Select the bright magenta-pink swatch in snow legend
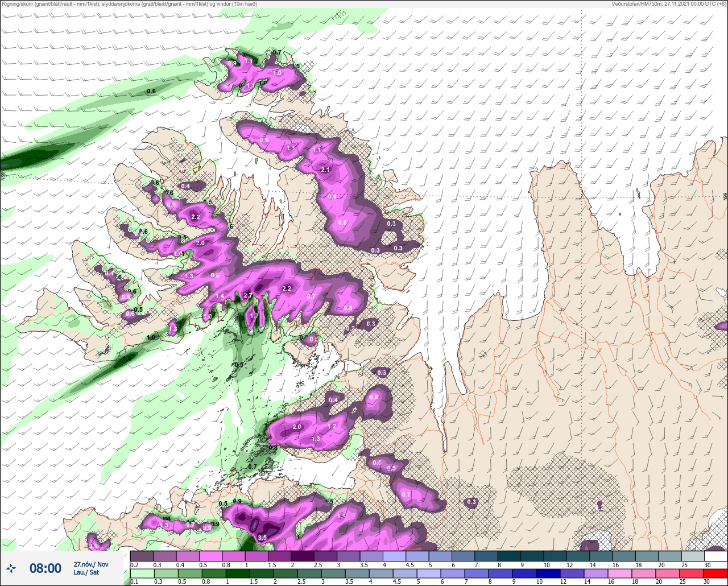The height and width of the screenshot is (586, 728). click(x=210, y=556)
